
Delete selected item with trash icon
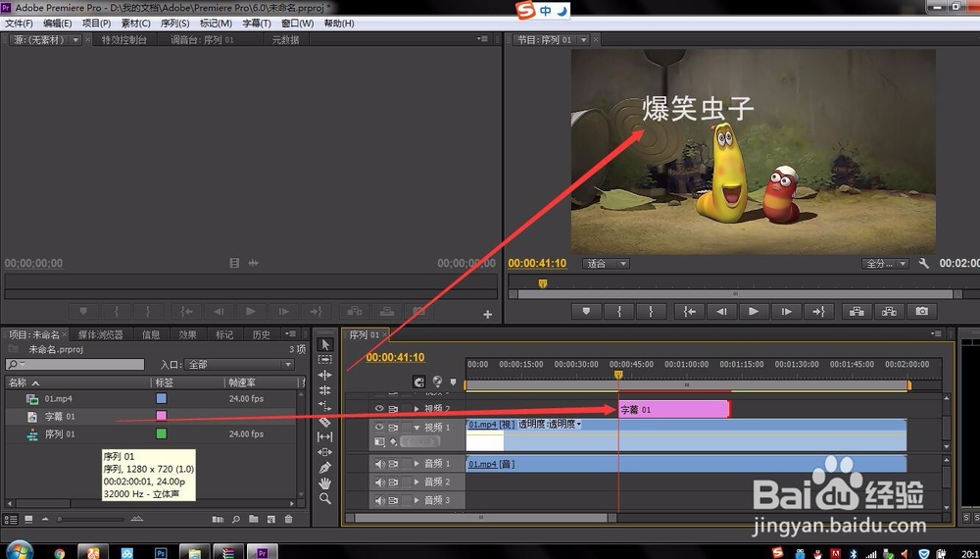click(288, 519)
